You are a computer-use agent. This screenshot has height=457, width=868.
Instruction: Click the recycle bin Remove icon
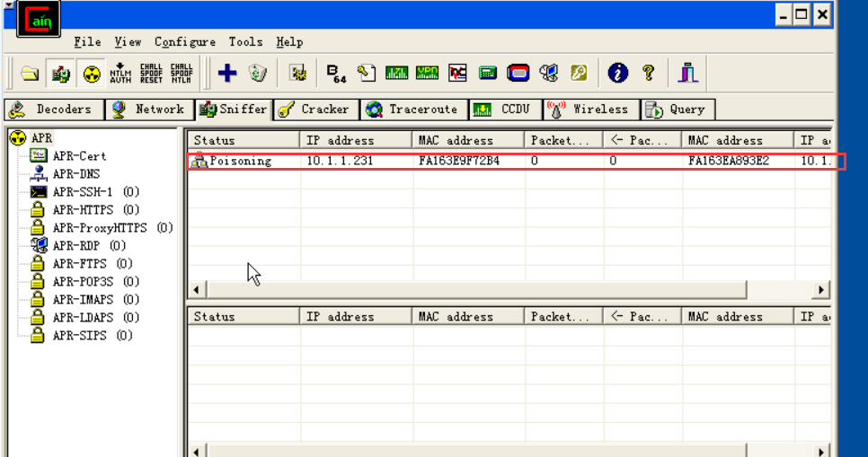[257, 73]
